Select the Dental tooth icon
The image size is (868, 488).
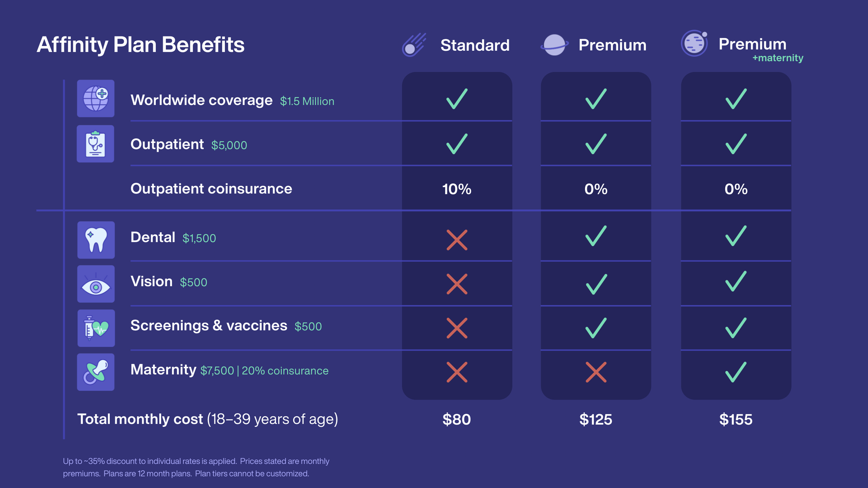click(96, 240)
